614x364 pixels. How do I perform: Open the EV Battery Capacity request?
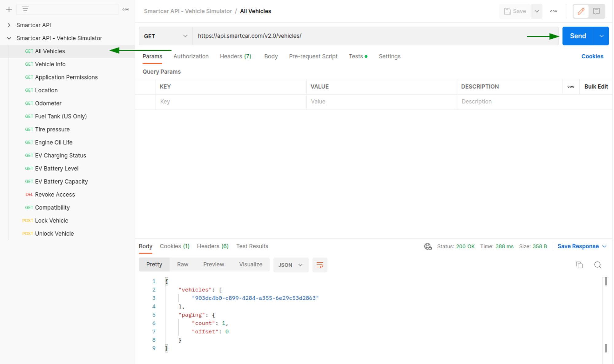67,182
